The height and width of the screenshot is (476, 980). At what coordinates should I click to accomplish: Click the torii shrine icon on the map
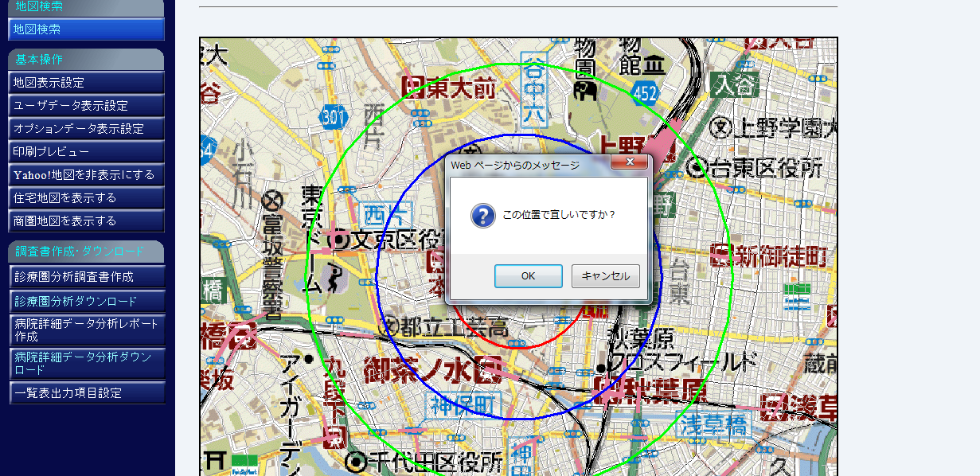click(x=217, y=460)
